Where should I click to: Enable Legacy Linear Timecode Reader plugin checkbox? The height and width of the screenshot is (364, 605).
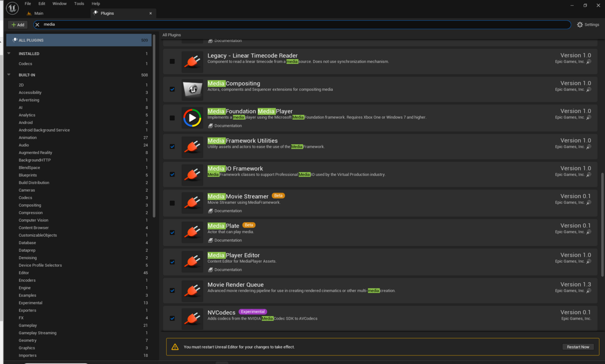pyautogui.click(x=172, y=62)
